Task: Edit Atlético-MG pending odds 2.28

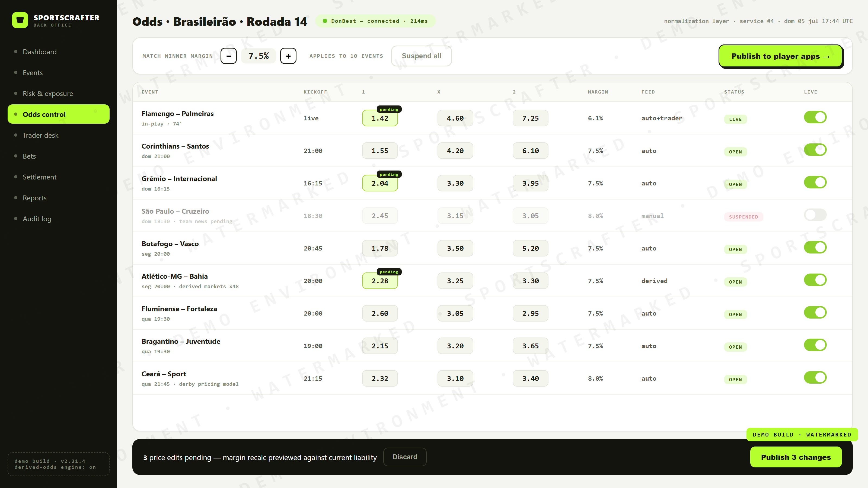Action: click(x=380, y=281)
